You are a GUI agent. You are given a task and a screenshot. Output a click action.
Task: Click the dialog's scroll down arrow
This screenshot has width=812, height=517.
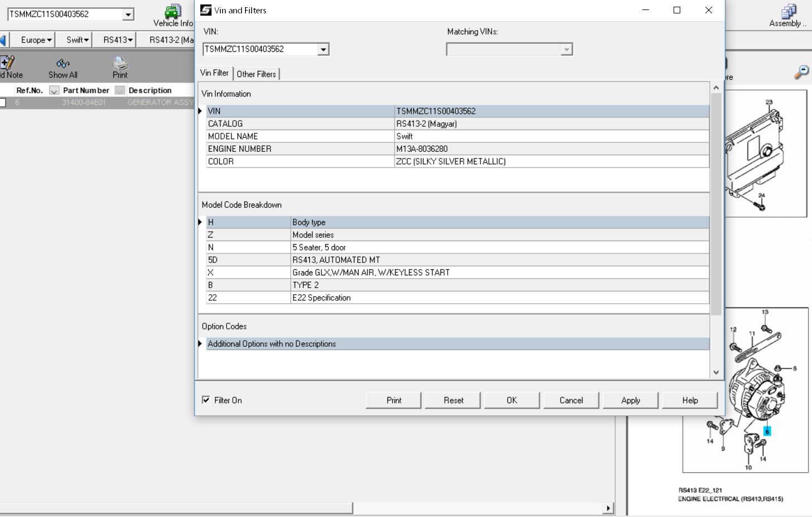coord(716,372)
